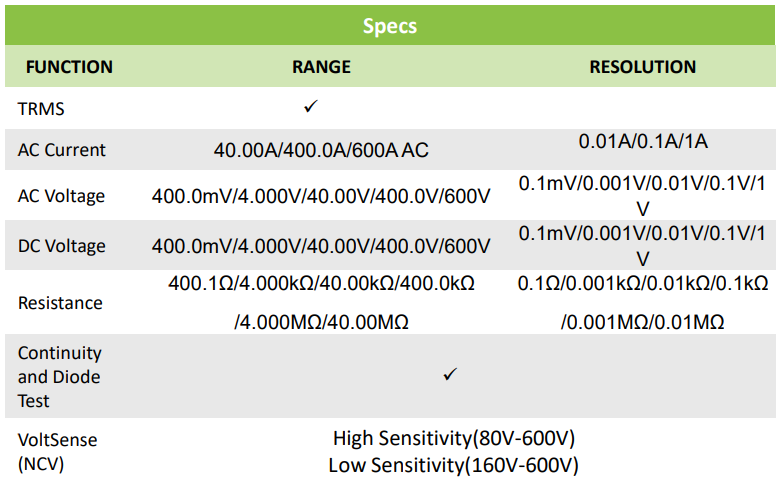
Task: Click the DC Voltage row label
Action: click(61, 245)
